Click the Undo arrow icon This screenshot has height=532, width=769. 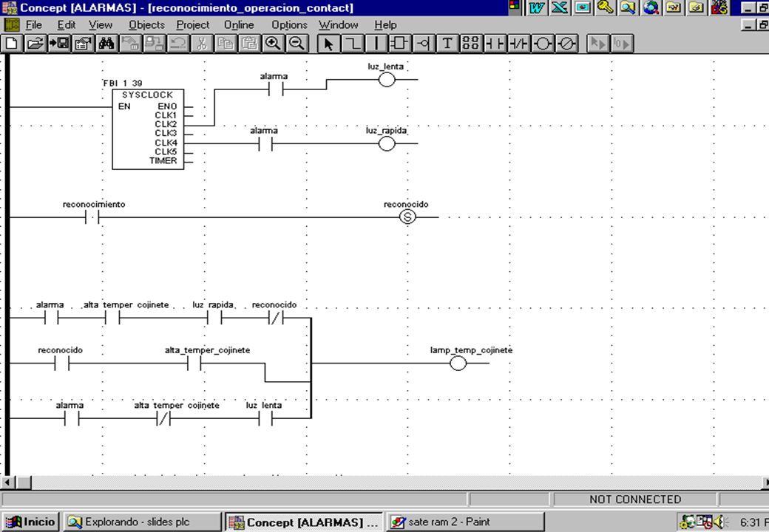pyautogui.click(x=177, y=44)
